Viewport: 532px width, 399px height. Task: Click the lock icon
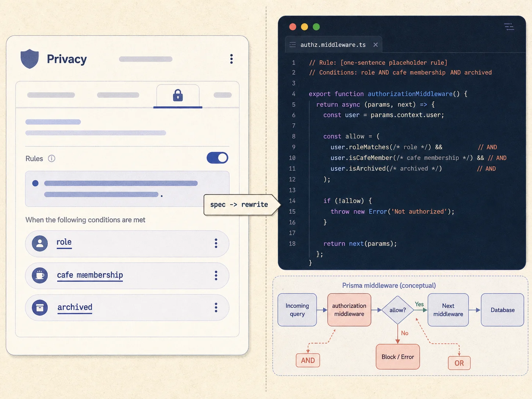point(178,95)
